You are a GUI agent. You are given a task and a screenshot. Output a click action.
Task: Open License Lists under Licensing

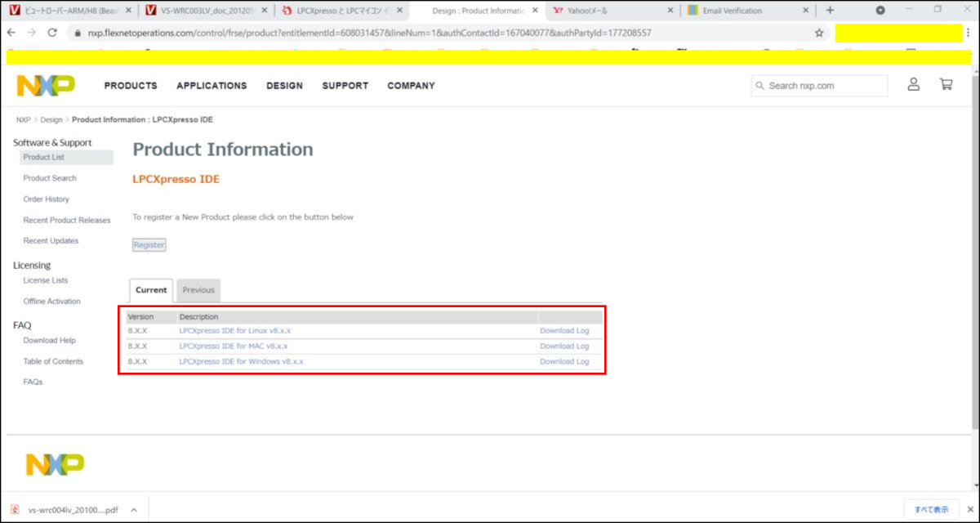point(46,280)
